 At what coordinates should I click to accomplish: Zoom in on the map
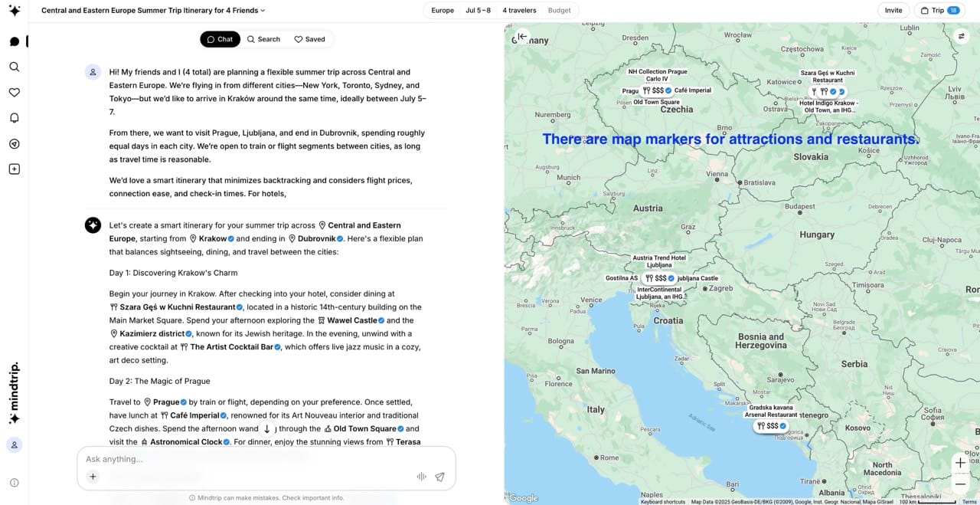(960, 463)
